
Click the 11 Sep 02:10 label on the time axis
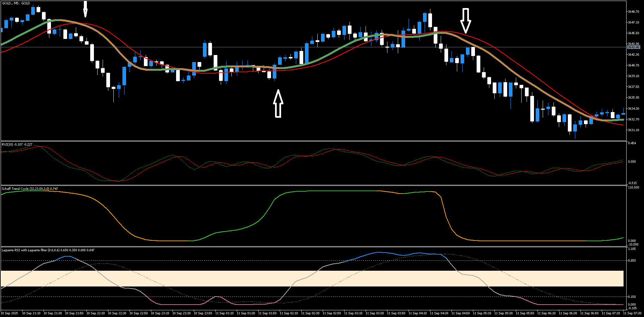[289, 313]
